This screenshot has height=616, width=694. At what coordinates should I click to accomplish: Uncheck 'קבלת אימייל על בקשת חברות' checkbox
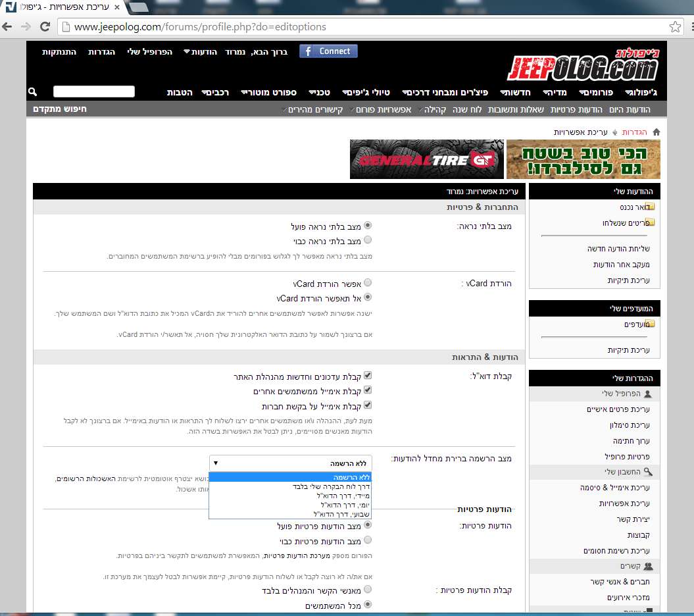tap(368, 405)
